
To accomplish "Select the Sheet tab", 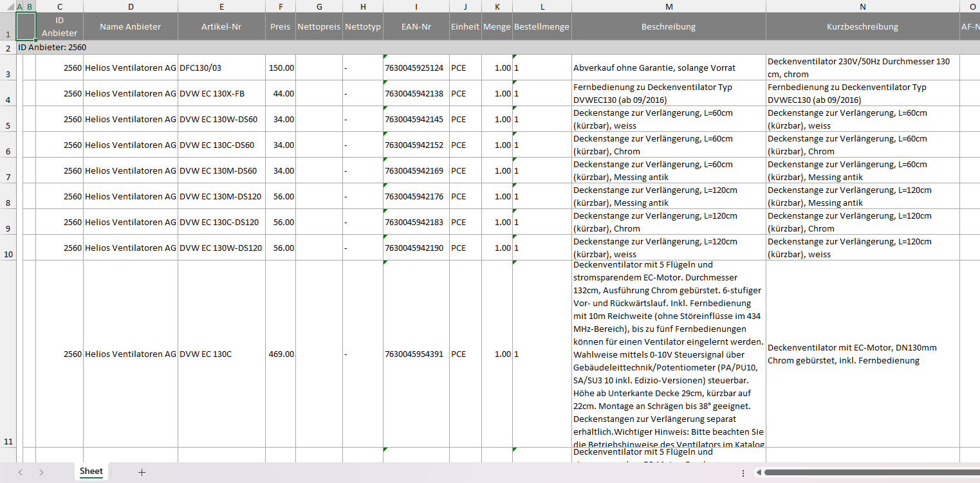I will pyautogui.click(x=91, y=471).
